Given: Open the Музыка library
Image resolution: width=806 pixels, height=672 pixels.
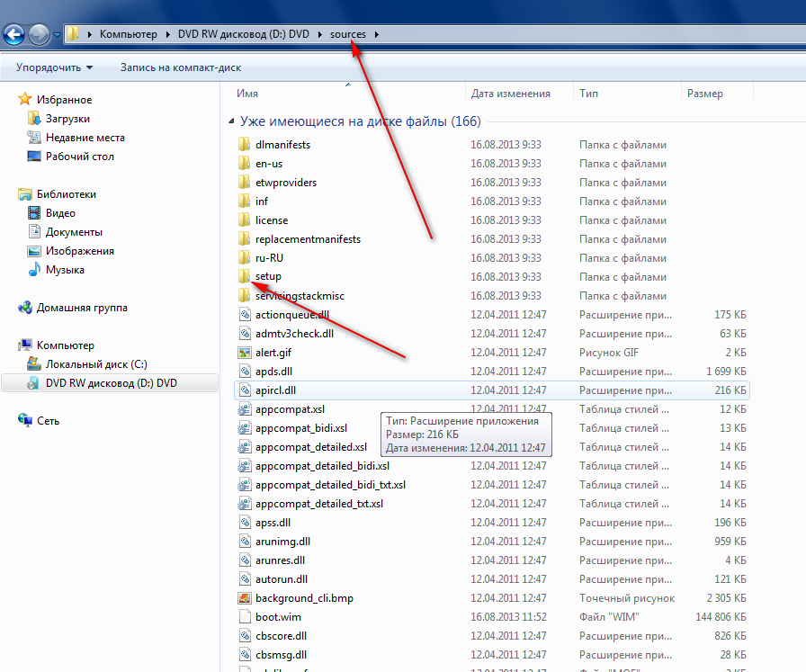Looking at the screenshot, I should [65, 270].
